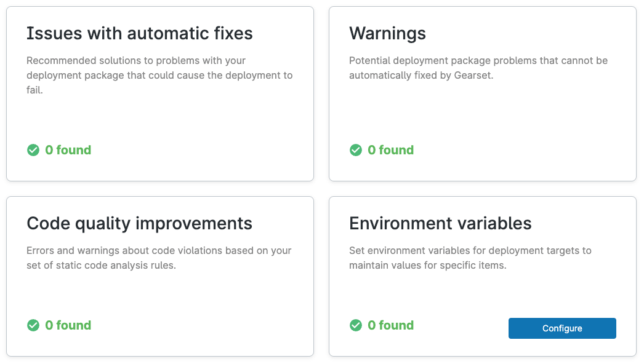644x364 pixels.
Task: Expand the Code quality improvements section
Action: click(x=159, y=275)
